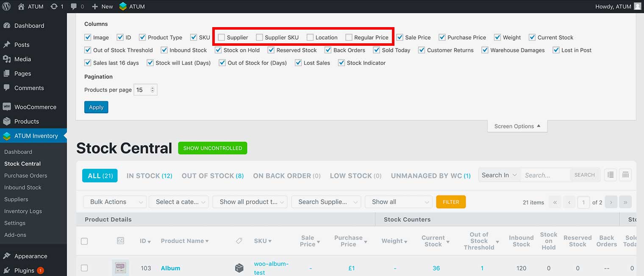
Task: Click the user avatar next to Howdy, ATUM
Action: (637, 6)
